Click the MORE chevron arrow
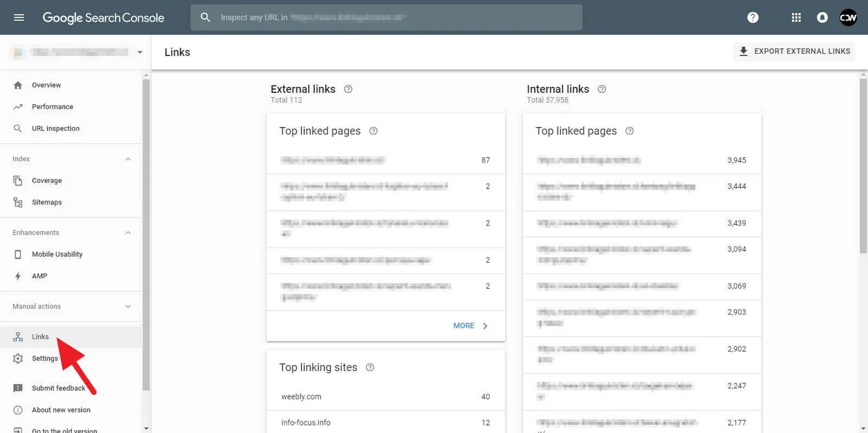 [x=485, y=326]
